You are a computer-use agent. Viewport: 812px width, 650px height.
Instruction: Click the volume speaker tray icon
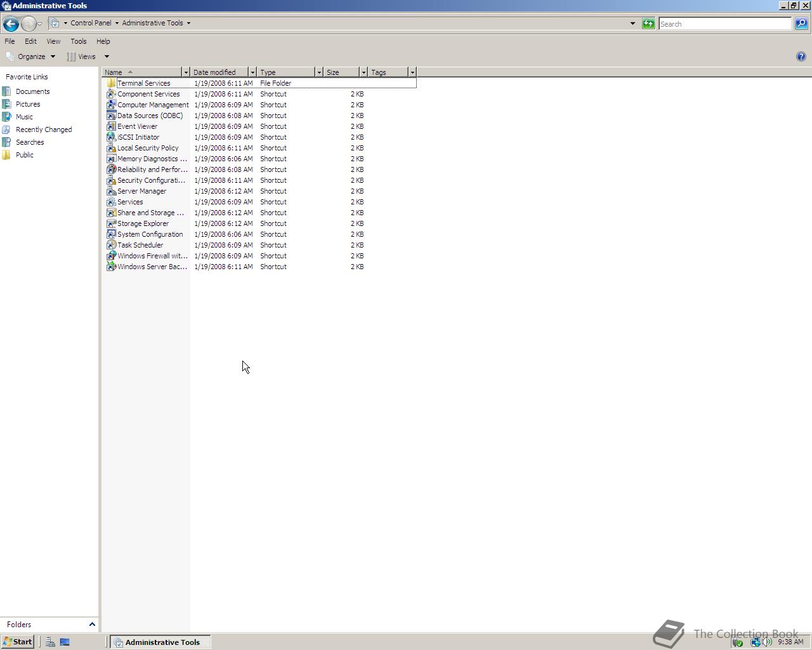768,642
